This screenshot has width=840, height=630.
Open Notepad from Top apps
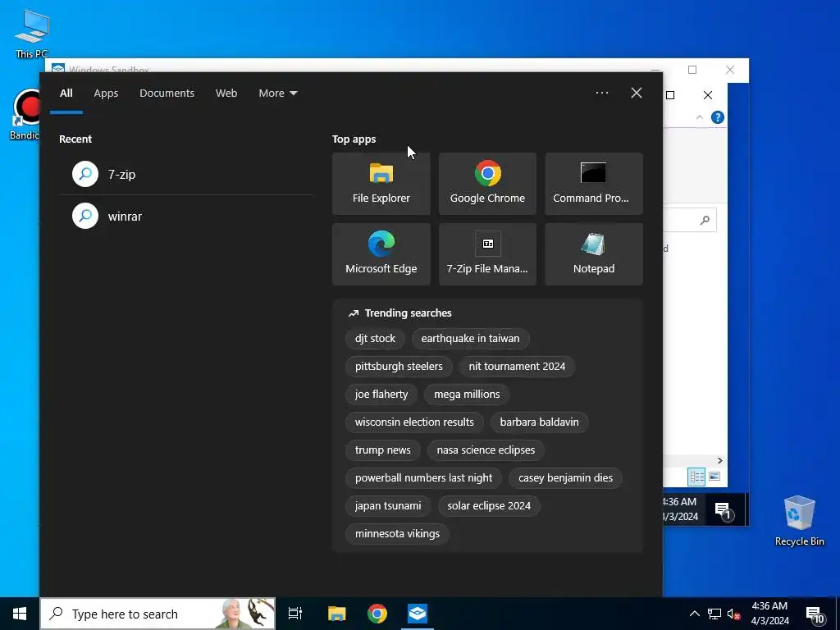[594, 254]
